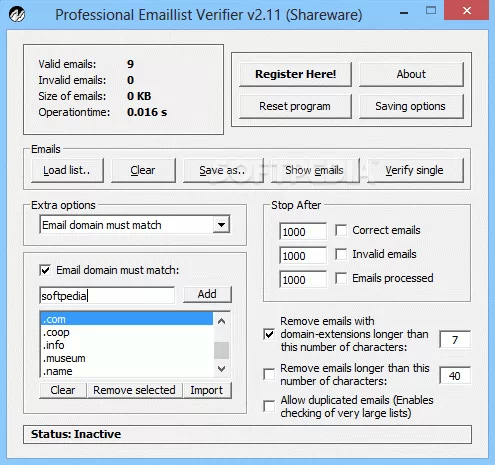Open Saving options

coord(411,106)
